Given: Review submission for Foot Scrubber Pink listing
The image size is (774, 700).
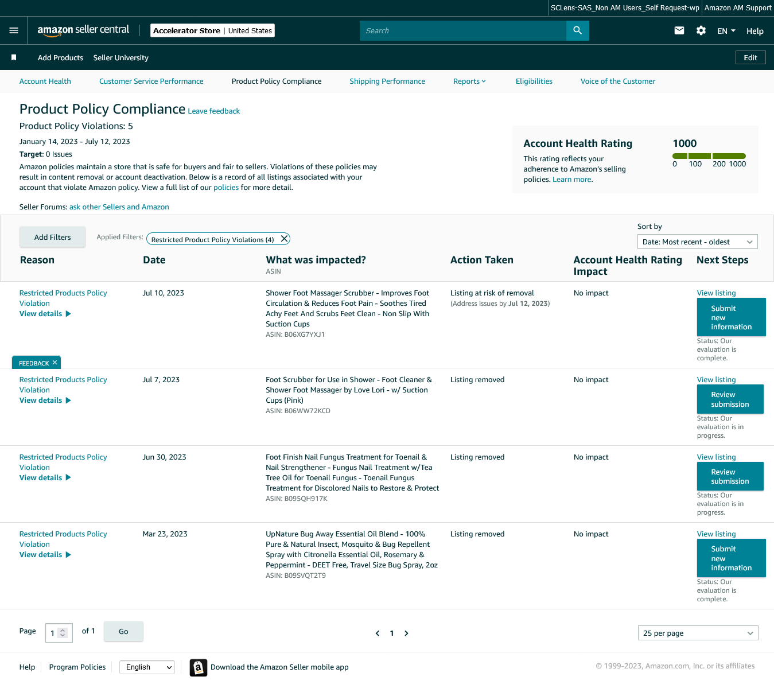Looking at the screenshot, I should (730, 399).
